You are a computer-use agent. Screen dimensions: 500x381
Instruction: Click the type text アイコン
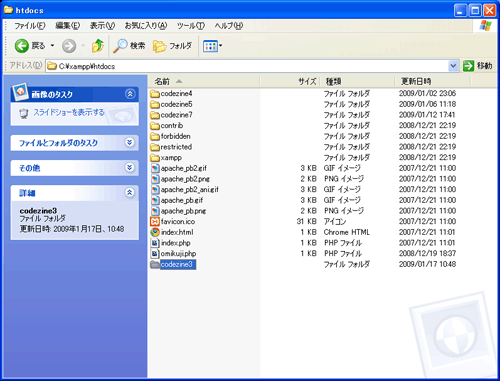tap(335, 222)
